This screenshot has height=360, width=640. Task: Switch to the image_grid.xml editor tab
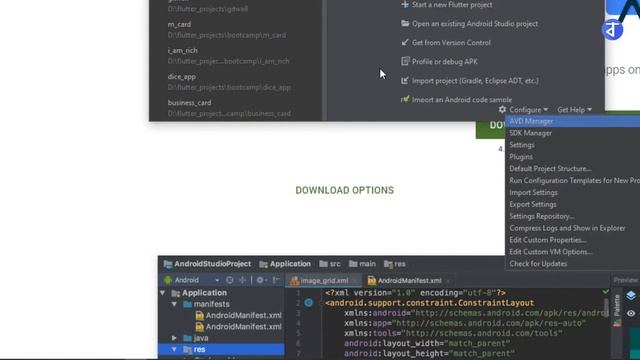pyautogui.click(x=323, y=280)
